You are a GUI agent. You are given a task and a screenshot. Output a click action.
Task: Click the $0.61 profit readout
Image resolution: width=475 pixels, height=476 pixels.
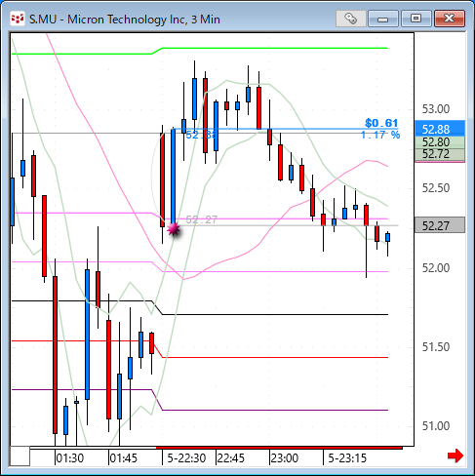click(x=381, y=123)
